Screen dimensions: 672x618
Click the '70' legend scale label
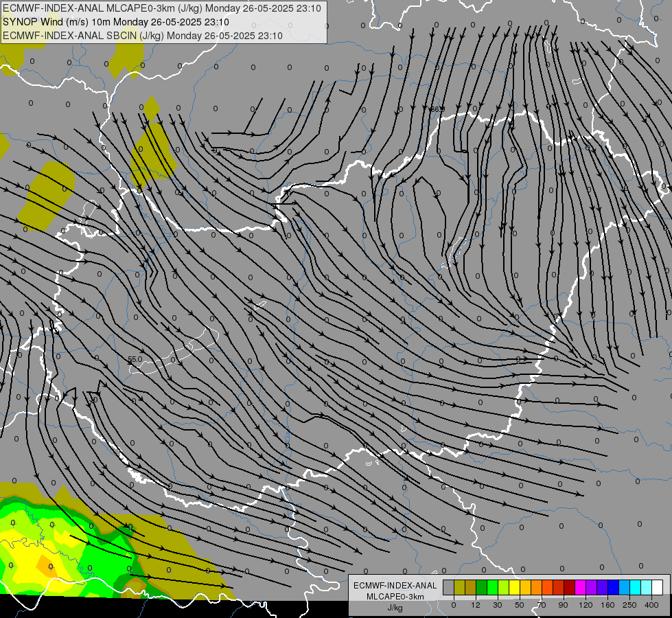[542, 605]
